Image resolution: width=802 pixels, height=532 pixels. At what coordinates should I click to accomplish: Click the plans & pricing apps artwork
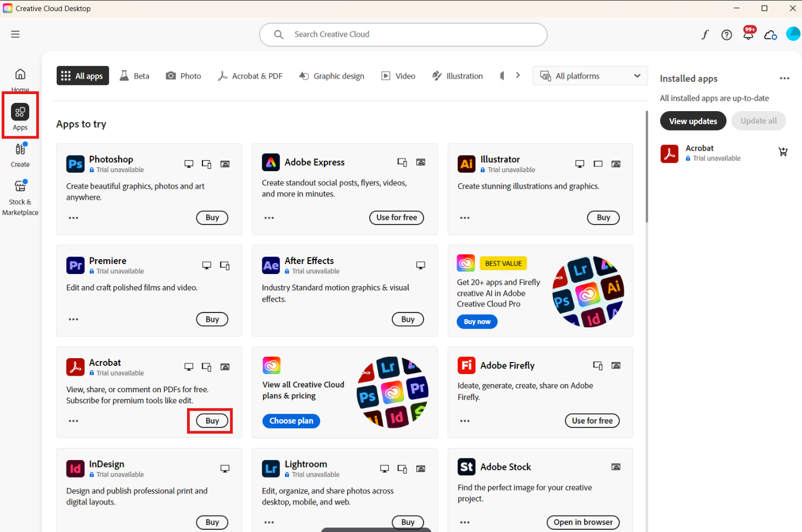(x=393, y=392)
